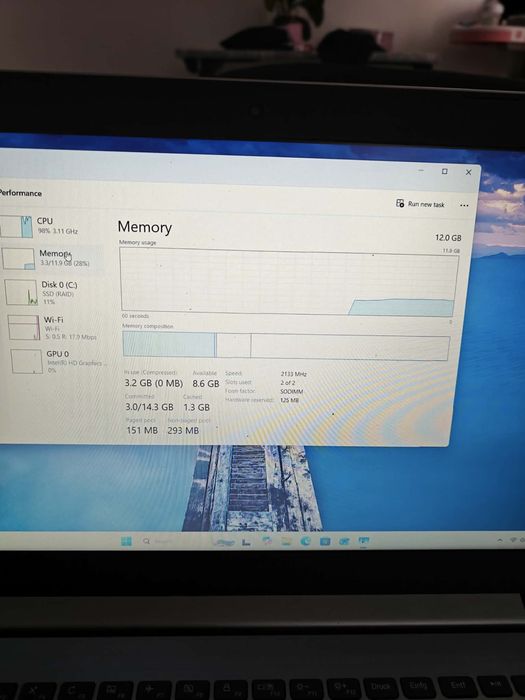Open Microsoft Edge from the taskbar
525x700 pixels.
pyautogui.click(x=306, y=541)
